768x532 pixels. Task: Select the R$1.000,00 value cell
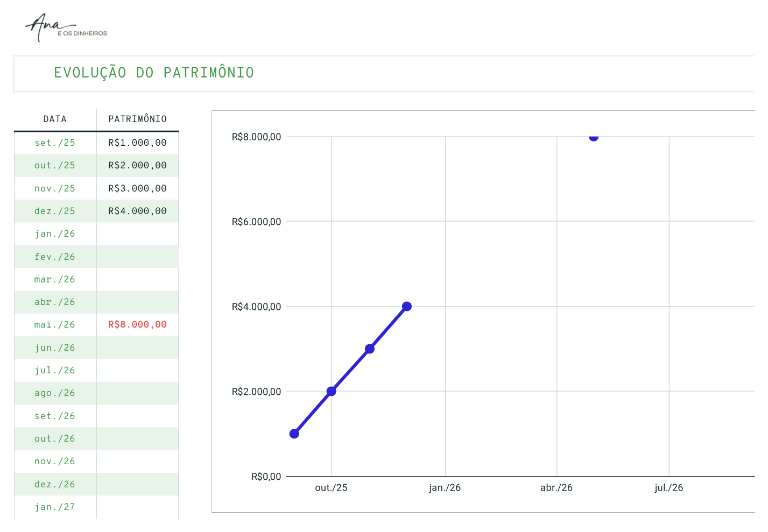[137, 143]
